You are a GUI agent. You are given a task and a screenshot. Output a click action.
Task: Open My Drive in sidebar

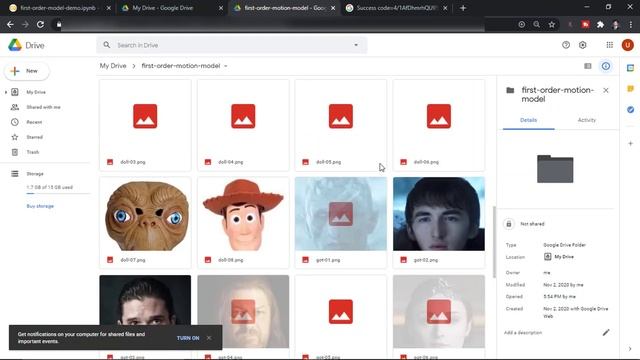36,92
